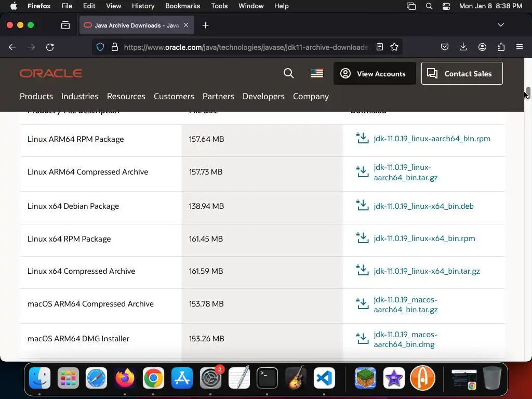Open the History menu in menu bar
The height and width of the screenshot is (399, 532).
(x=143, y=6)
